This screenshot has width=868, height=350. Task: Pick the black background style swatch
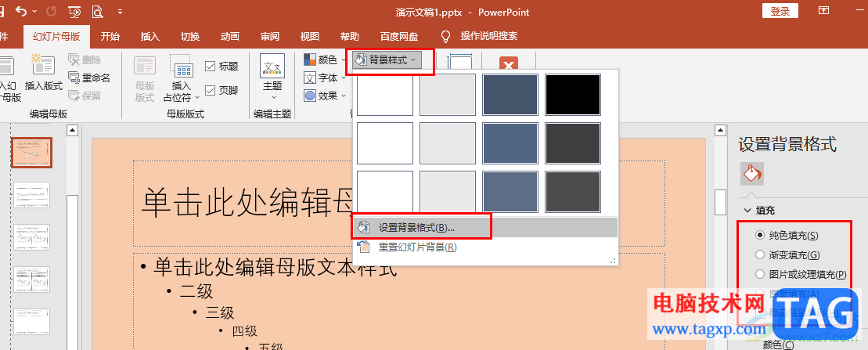[573, 95]
